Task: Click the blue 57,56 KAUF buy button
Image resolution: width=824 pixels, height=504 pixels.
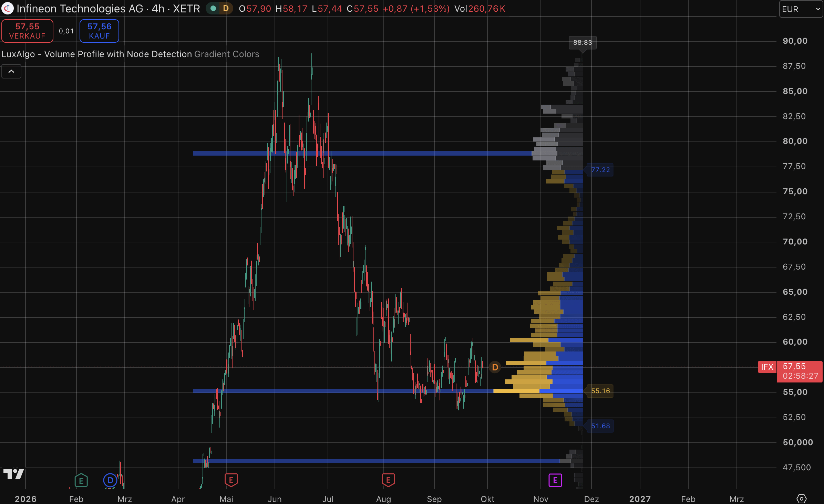Action: coord(100,31)
